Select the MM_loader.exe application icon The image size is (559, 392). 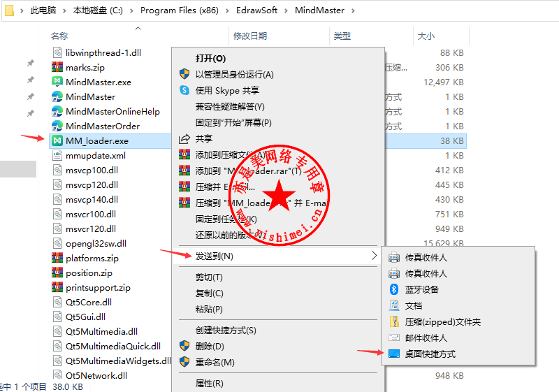57,140
